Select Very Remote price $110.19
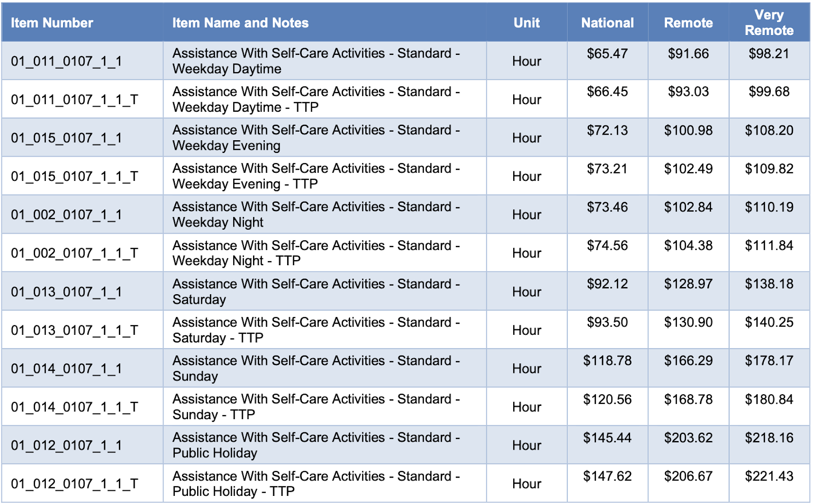The image size is (813, 504). tap(769, 207)
